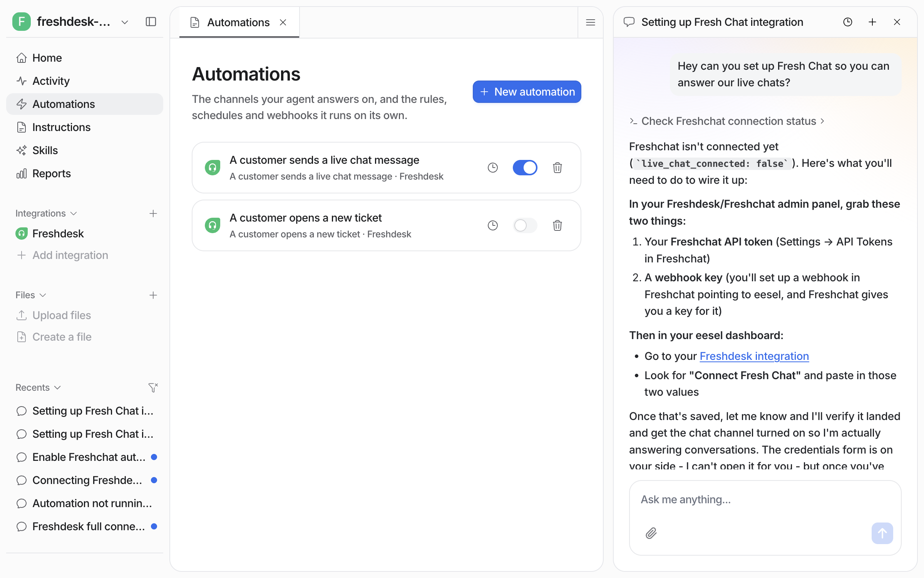Start a new chat with the plus icon
The width and height of the screenshot is (924, 578).
pyautogui.click(x=872, y=22)
